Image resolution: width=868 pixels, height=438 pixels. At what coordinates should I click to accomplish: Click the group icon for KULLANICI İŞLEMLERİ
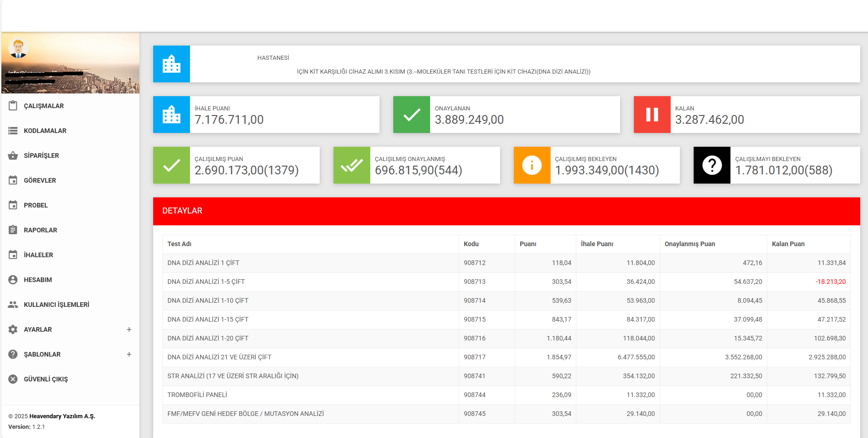click(13, 305)
